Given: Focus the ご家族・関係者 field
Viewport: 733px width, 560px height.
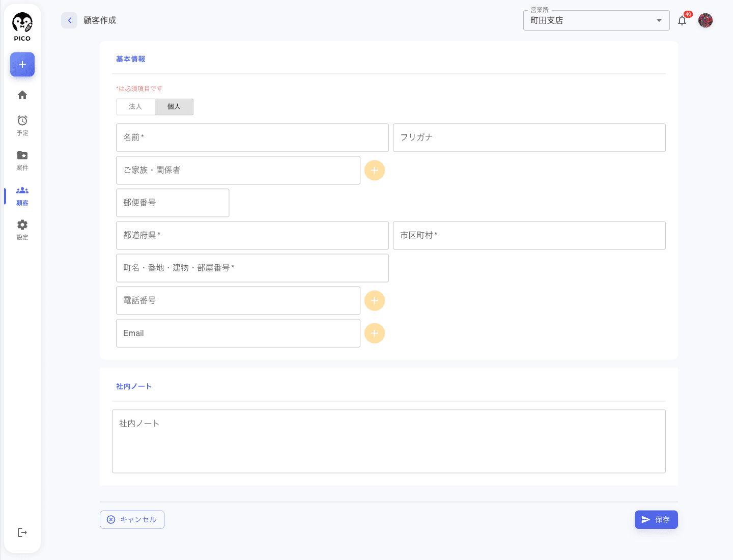Looking at the screenshot, I should tap(238, 170).
